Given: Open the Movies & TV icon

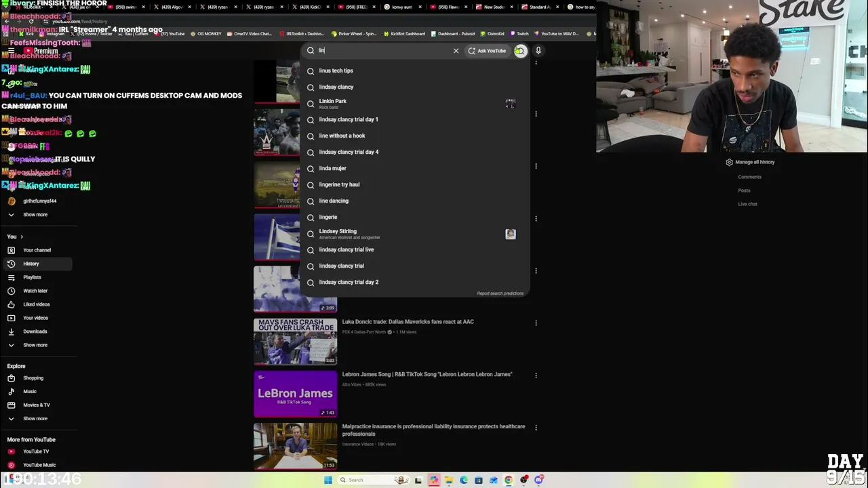Looking at the screenshot, I should coord(11,405).
